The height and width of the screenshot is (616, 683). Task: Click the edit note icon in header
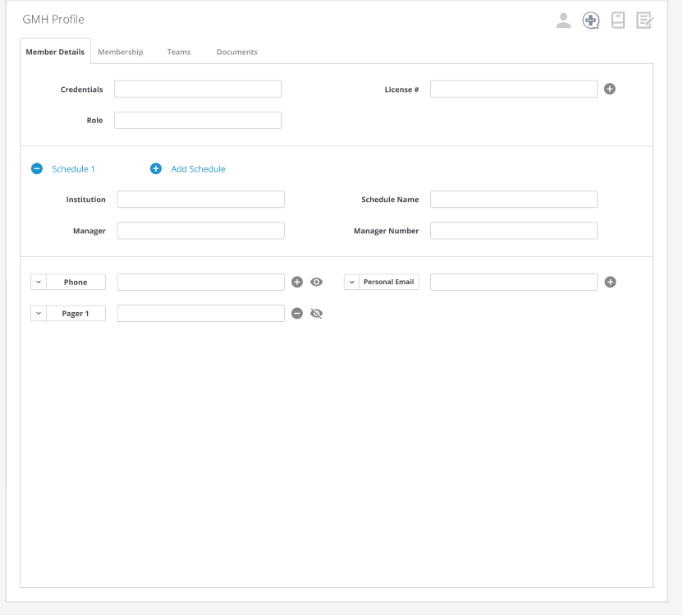coord(644,21)
